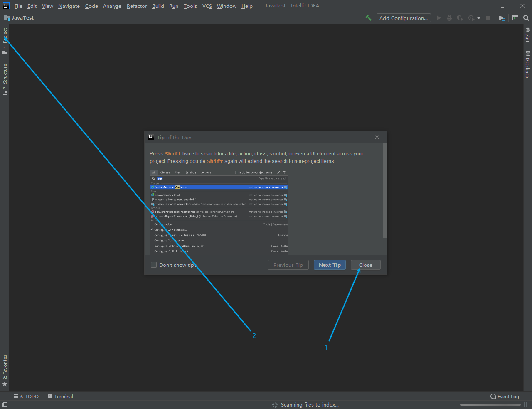Screen dimensions: 532x409
Task: Click the IntelliJ IDEA app icon in title bar
Action: (6, 6)
